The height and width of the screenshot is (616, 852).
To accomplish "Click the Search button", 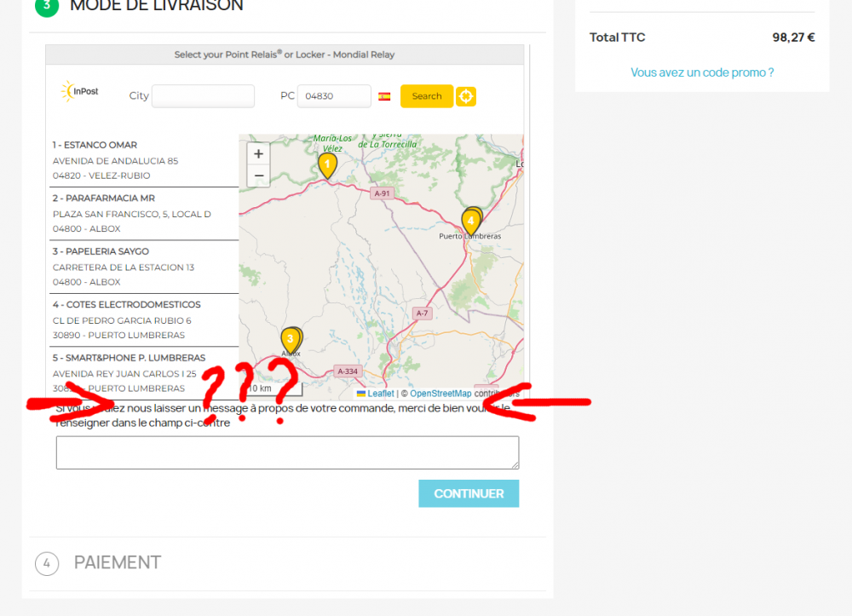I will pyautogui.click(x=427, y=96).
